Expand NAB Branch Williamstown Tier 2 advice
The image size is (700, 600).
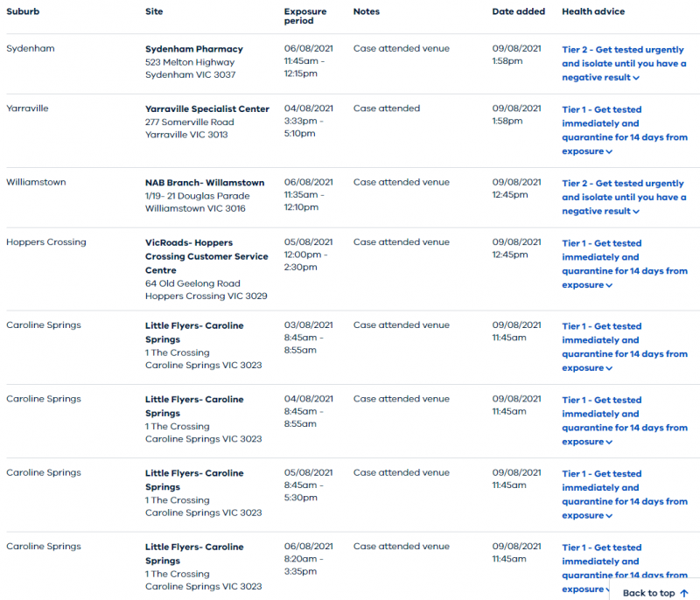pos(624,198)
